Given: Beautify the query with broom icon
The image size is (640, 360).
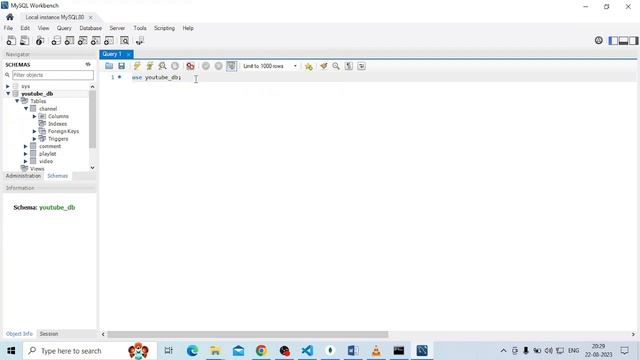Looking at the screenshot, I should 324,66.
